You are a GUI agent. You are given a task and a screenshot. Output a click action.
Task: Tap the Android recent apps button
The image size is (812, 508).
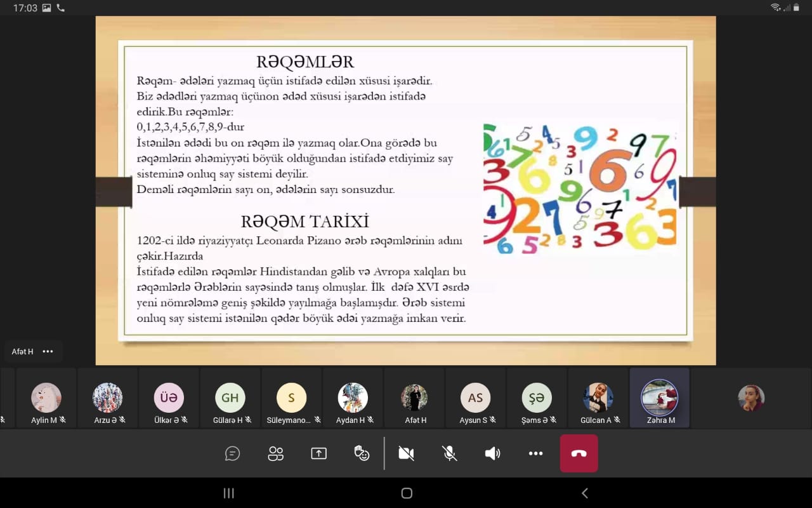(229, 493)
